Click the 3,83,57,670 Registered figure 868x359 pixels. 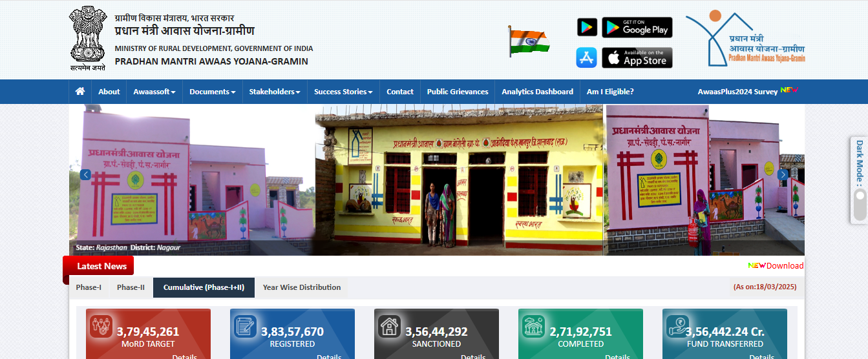(x=292, y=332)
